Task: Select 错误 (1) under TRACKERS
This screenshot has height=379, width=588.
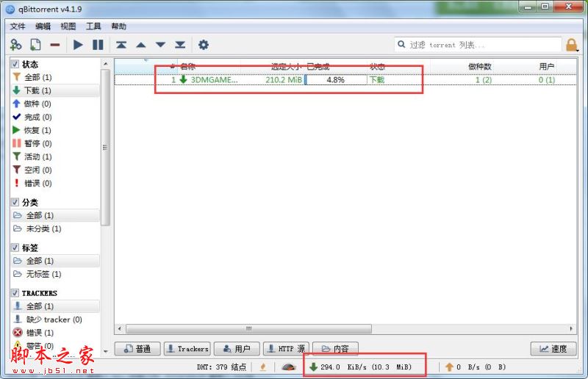Action: click(x=56, y=333)
